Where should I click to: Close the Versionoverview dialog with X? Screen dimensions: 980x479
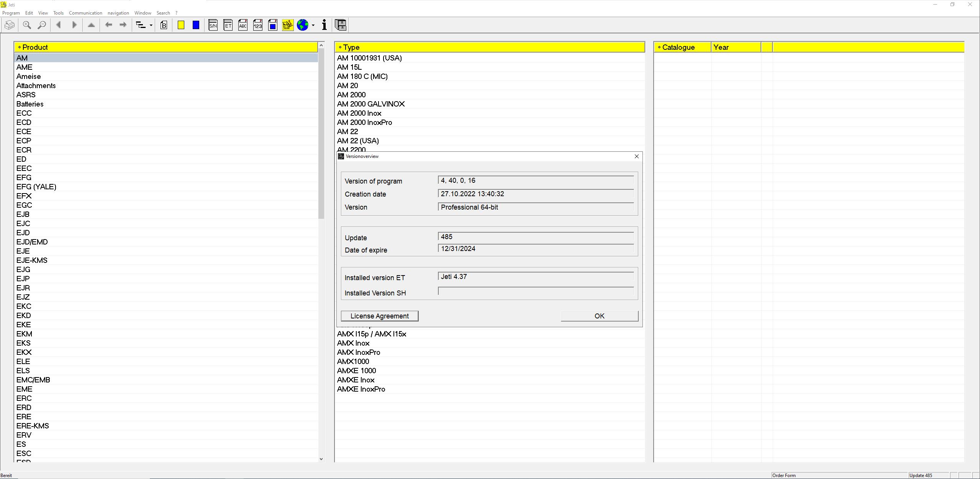(637, 156)
